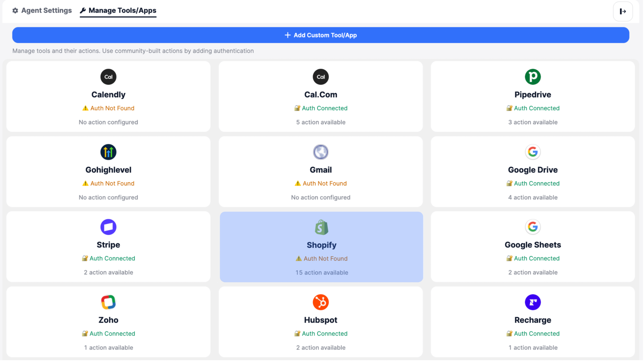644x362 pixels.
Task: Click the Hubspot orange logo icon
Action: (320, 302)
